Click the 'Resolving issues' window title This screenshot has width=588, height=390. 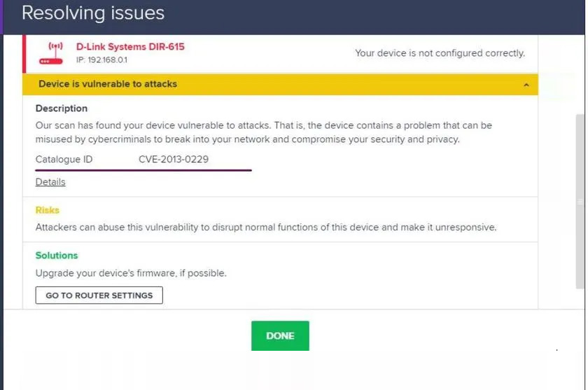pyautogui.click(x=93, y=13)
